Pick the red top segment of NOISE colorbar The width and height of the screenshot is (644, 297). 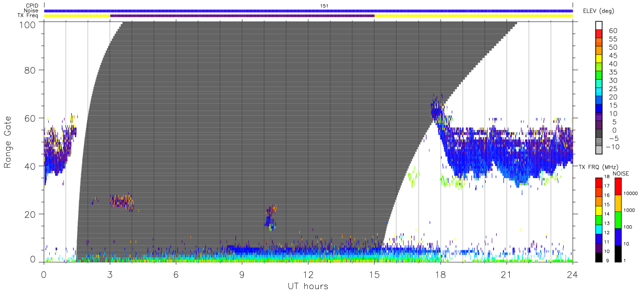617,186
